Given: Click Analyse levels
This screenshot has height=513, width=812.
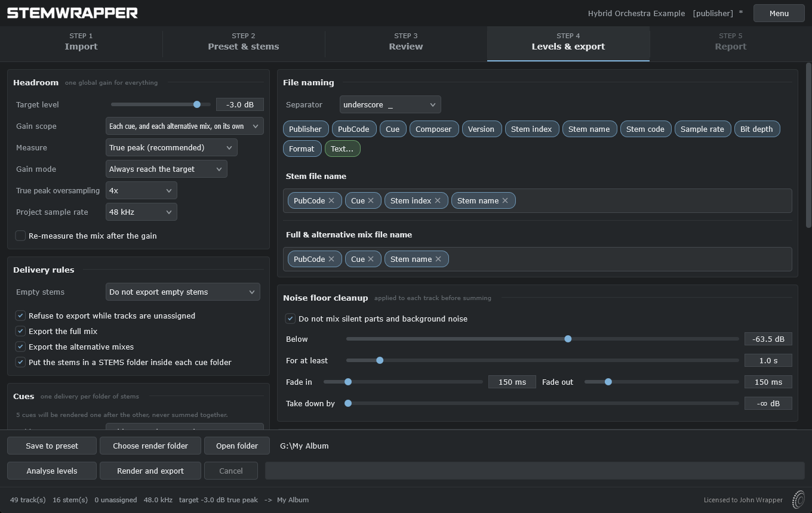Looking at the screenshot, I should 52,471.
